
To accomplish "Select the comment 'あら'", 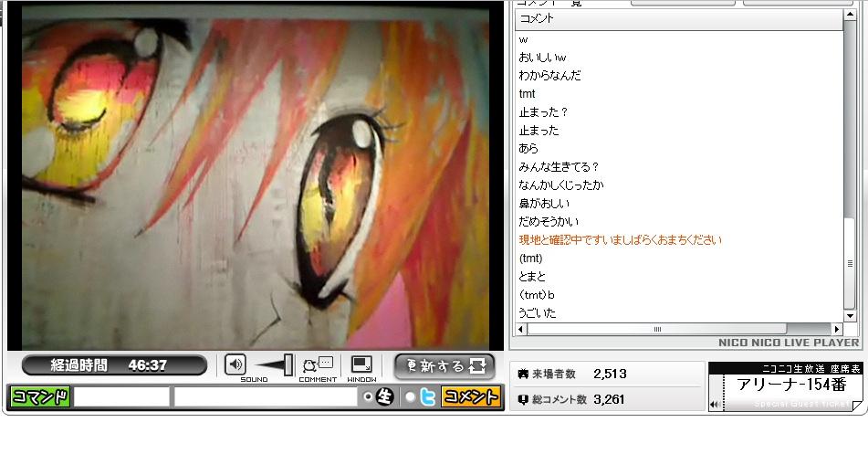I will click(528, 149).
